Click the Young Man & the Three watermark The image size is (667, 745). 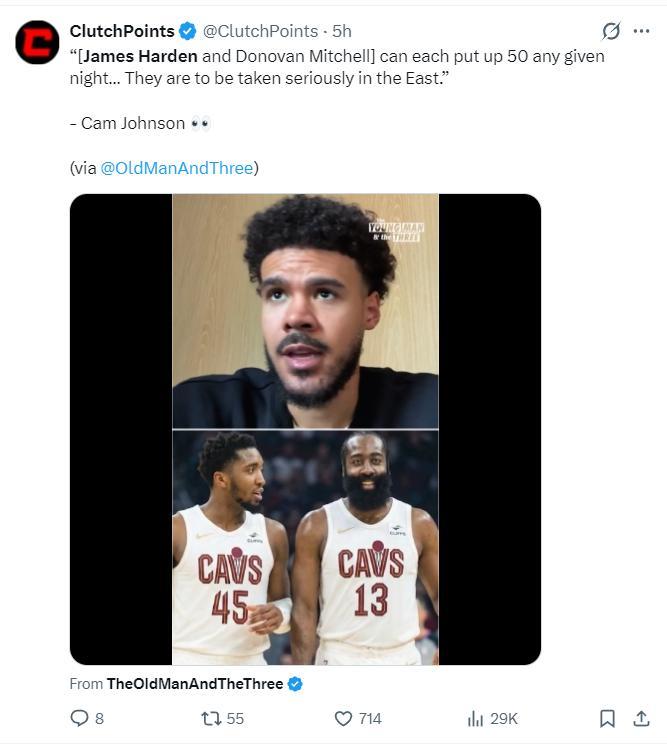pyautogui.click(x=397, y=232)
